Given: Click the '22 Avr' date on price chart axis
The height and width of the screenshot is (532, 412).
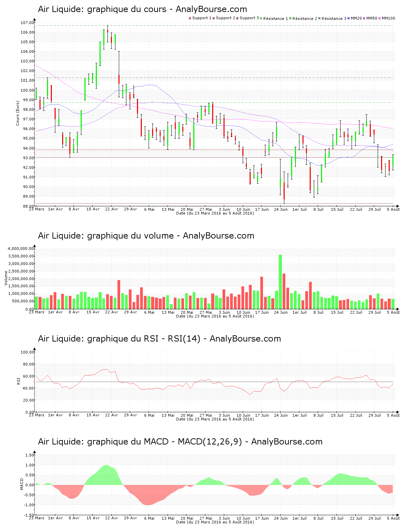Looking at the screenshot, I should click(x=112, y=209).
